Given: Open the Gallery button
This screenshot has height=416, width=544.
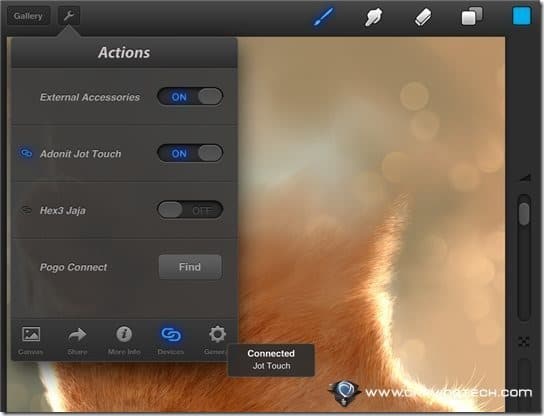Looking at the screenshot, I should coord(28,16).
